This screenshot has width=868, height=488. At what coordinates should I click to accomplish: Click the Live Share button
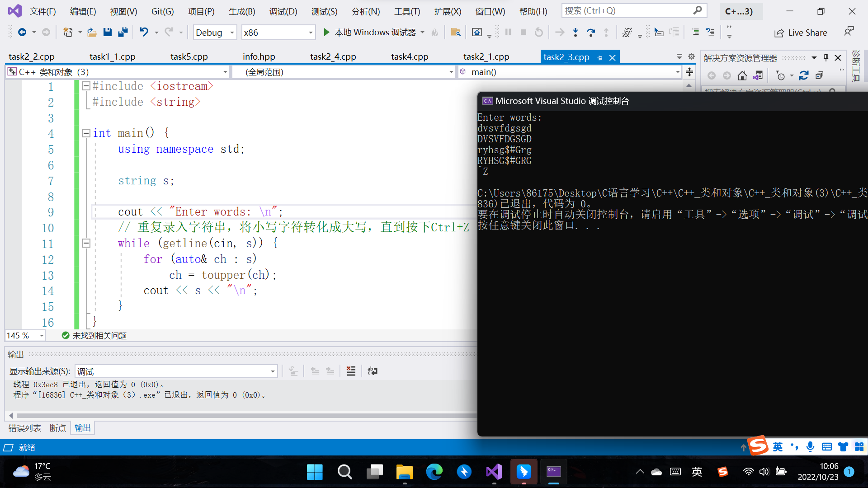point(801,33)
